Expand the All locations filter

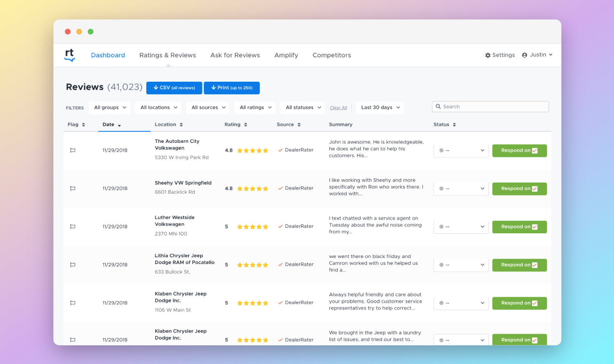158,108
